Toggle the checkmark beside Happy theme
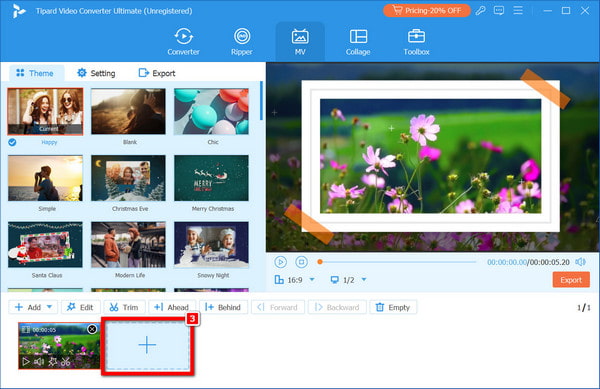Screen dimensions: 600x389 [12, 142]
